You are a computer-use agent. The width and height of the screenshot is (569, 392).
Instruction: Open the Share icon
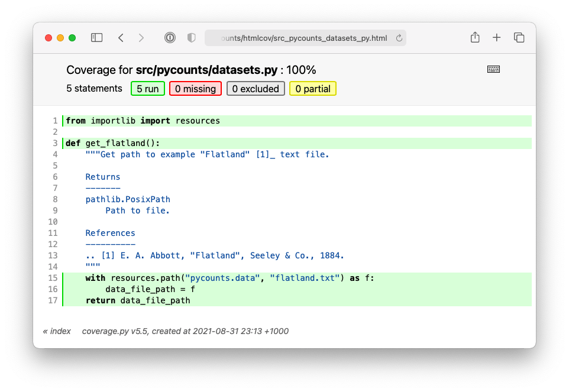(475, 37)
